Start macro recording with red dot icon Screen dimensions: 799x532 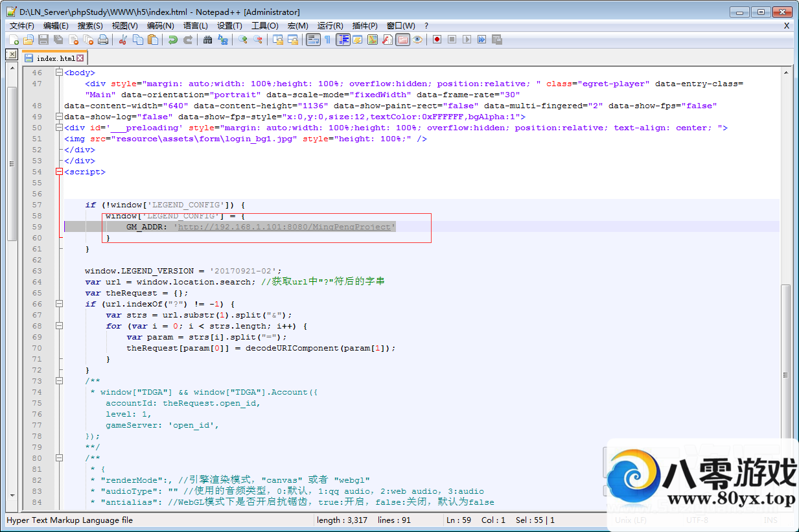click(x=437, y=40)
